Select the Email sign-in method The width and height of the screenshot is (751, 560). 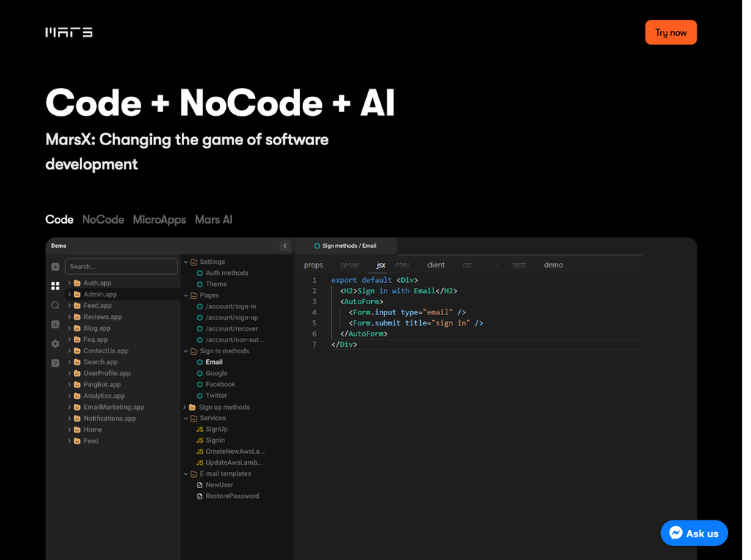[214, 362]
